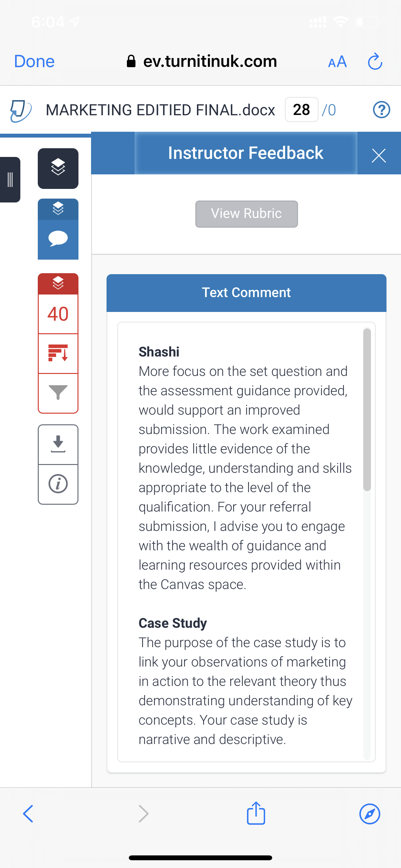This screenshot has height=868, width=401.
Task: Download the paper with the download icon
Action: click(x=58, y=444)
